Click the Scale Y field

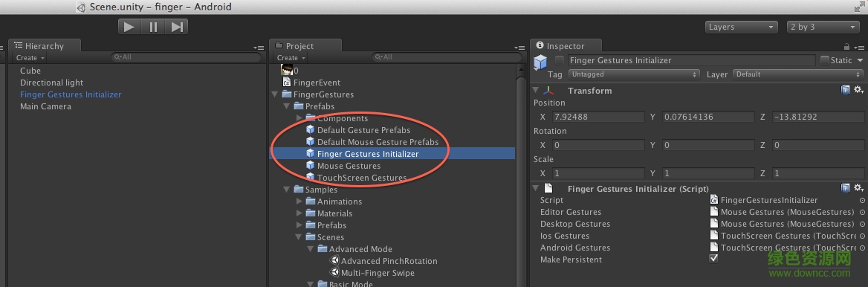[708, 173]
